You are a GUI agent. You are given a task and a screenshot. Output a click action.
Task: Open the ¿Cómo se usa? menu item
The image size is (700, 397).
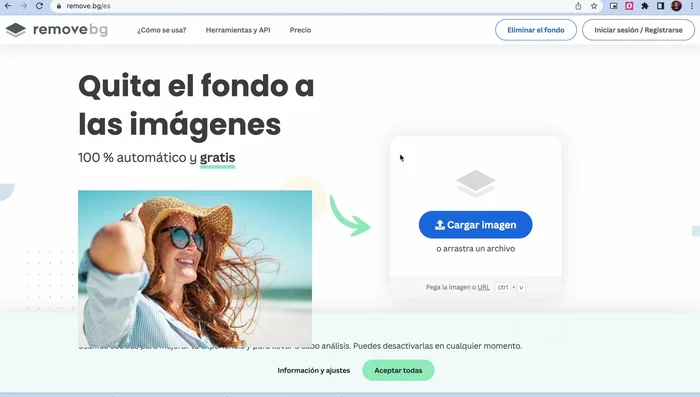[x=162, y=30]
